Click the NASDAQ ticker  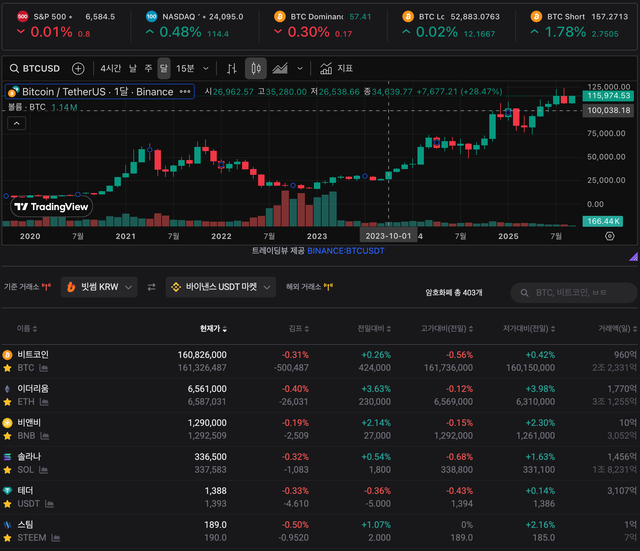[194, 24]
